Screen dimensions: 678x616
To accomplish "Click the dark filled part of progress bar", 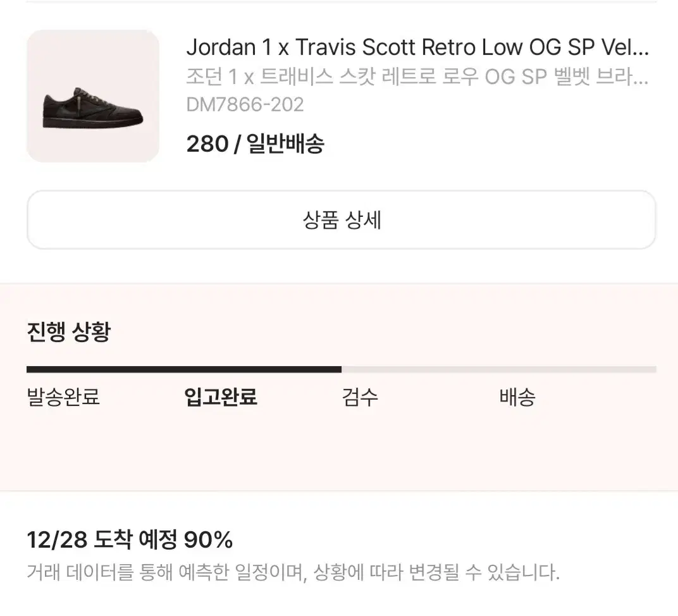I will 184,369.
